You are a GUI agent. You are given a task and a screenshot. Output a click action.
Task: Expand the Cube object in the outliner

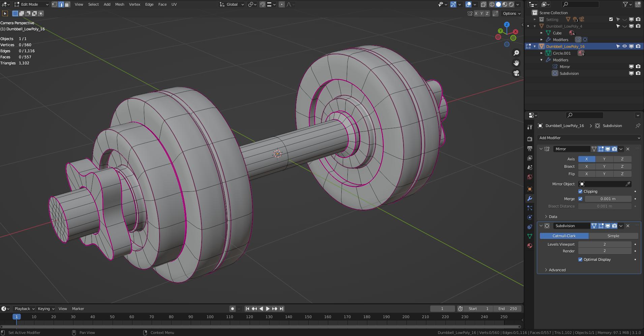542,33
